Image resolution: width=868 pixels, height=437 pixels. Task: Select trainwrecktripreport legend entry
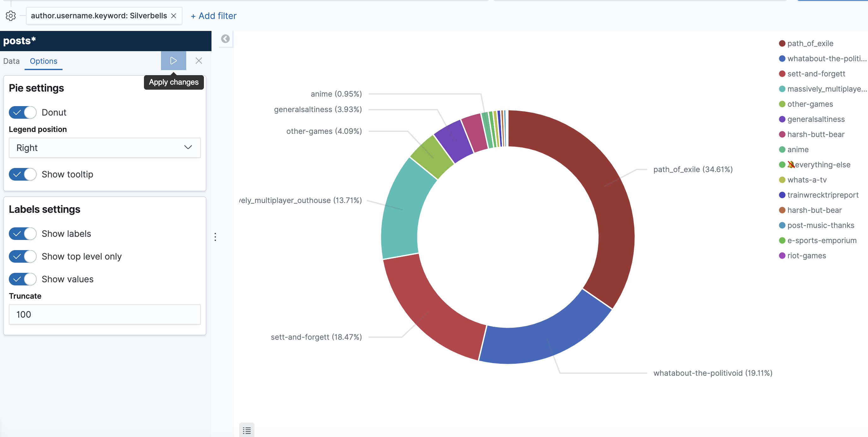click(x=819, y=195)
